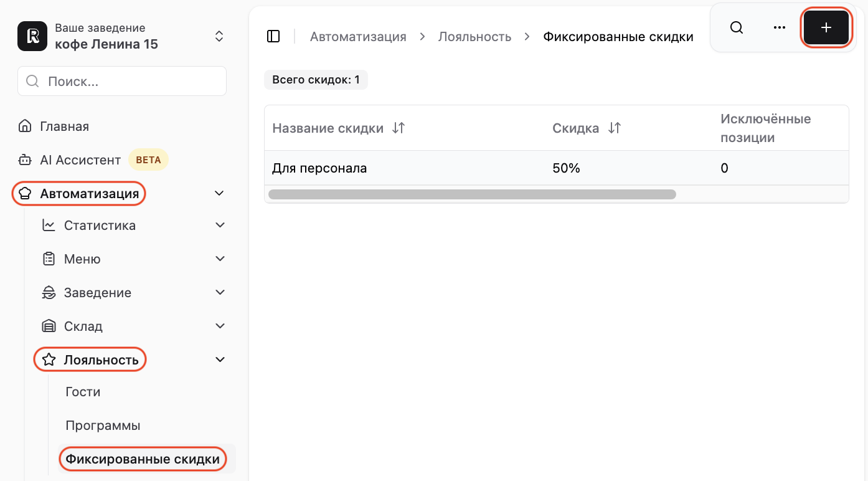Click the horizontal table scrollbar

click(472, 194)
